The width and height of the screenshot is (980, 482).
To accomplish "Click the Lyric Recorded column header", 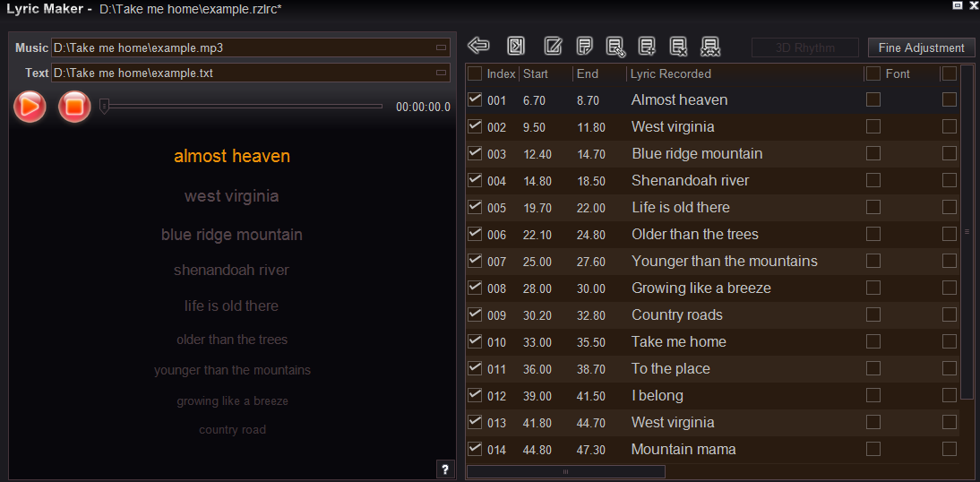I will (x=671, y=73).
